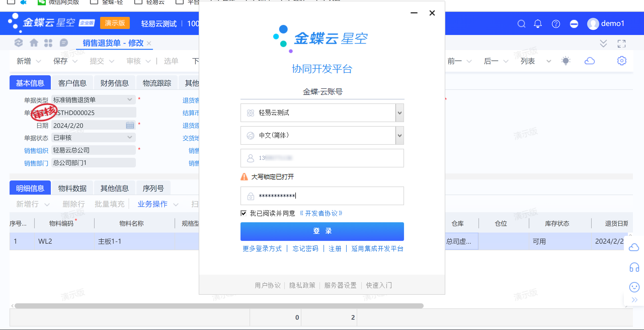Image resolution: width=644 pixels, height=330 pixels.
Task: Click the 忘记密码 link
Action: pos(305,249)
